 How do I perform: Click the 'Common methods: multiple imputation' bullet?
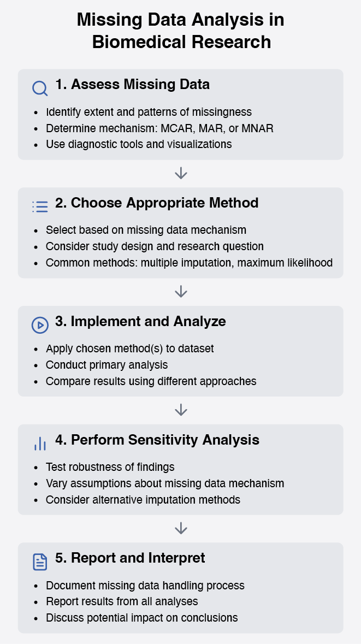point(189,262)
